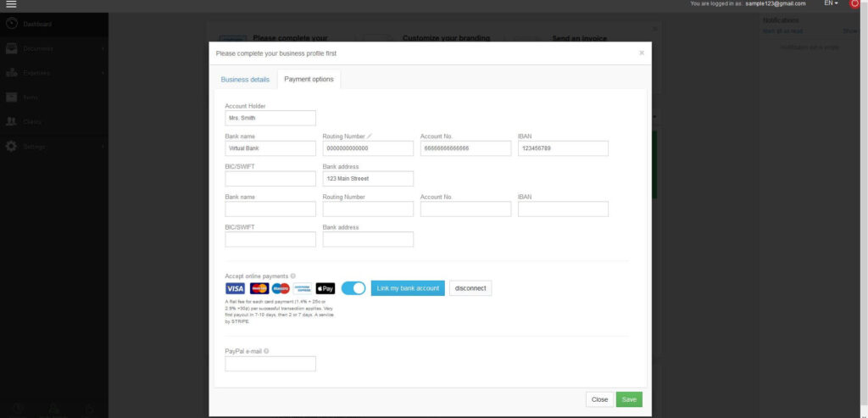The image size is (868, 418).
Task: Click the second empty IBAN field
Action: pyautogui.click(x=563, y=209)
